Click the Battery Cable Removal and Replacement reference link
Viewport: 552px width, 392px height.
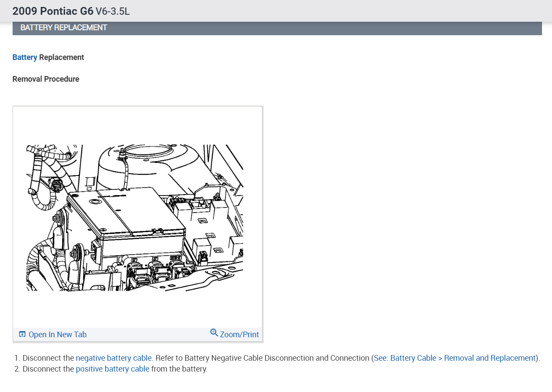tap(453, 358)
